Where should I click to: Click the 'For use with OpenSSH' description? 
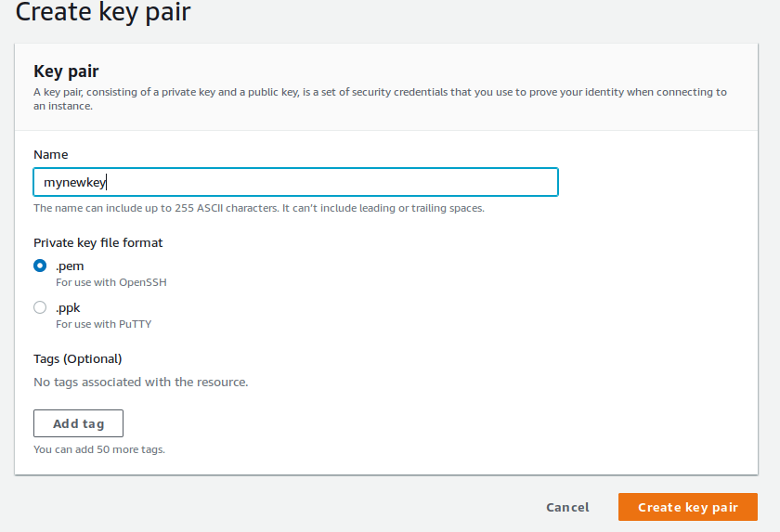(111, 282)
